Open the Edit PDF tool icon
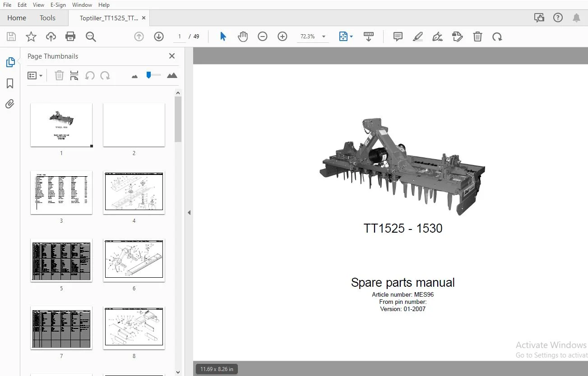The image size is (588, 376). coord(458,37)
